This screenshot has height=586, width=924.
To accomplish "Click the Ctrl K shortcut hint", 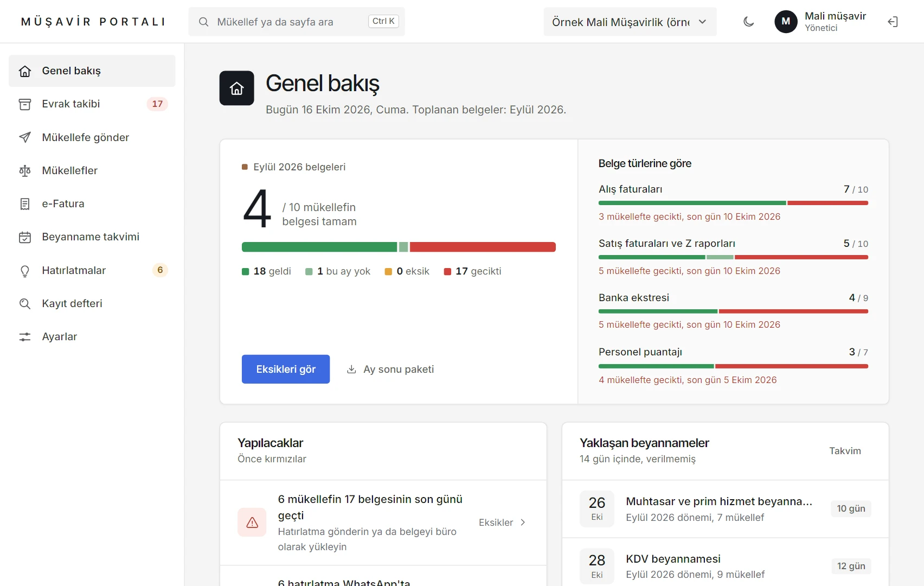I will pyautogui.click(x=383, y=21).
